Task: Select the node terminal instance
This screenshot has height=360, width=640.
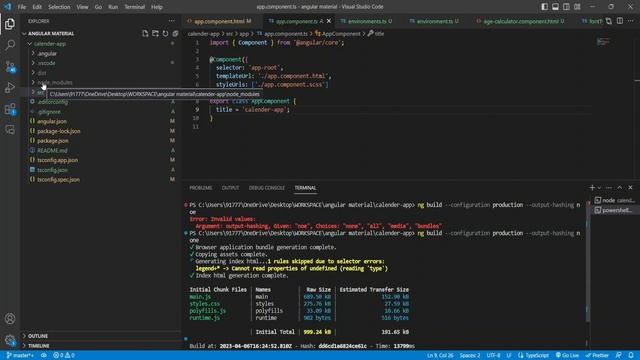Action: (614, 200)
